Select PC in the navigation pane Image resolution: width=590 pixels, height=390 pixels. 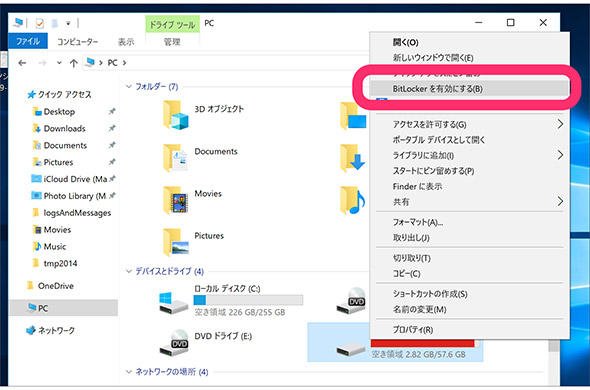[x=63, y=308]
